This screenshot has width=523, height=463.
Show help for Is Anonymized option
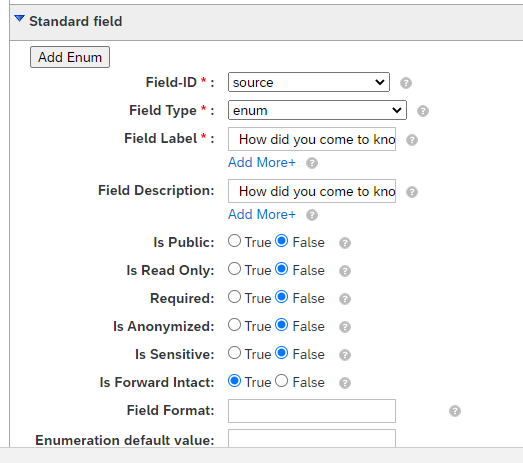pyautogui.click(x=345, y=327)
